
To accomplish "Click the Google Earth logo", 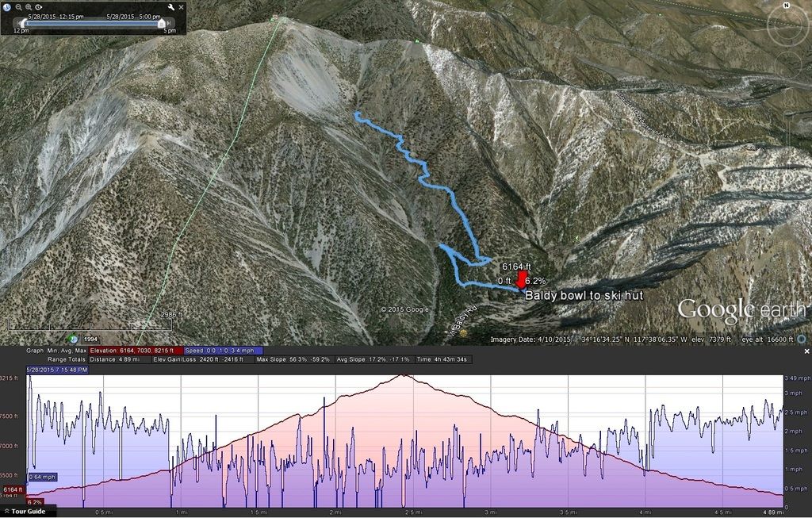I will point(741,310).
